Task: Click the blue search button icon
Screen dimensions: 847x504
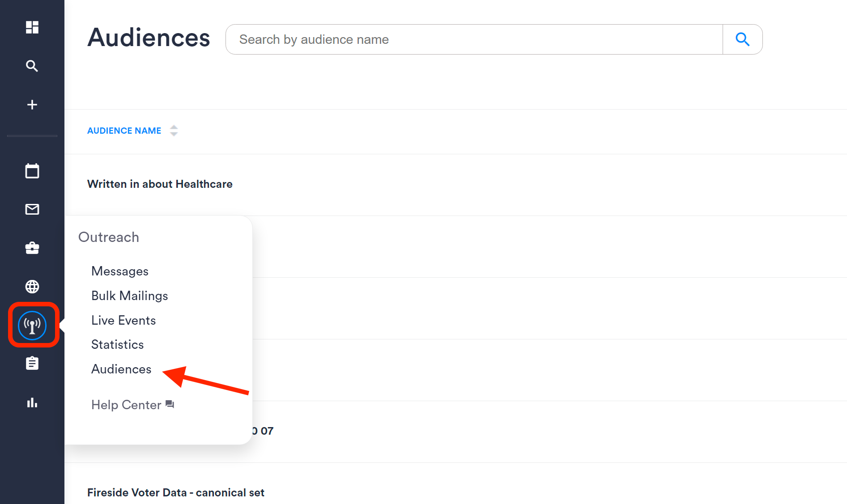Action: tap(743, 39)
